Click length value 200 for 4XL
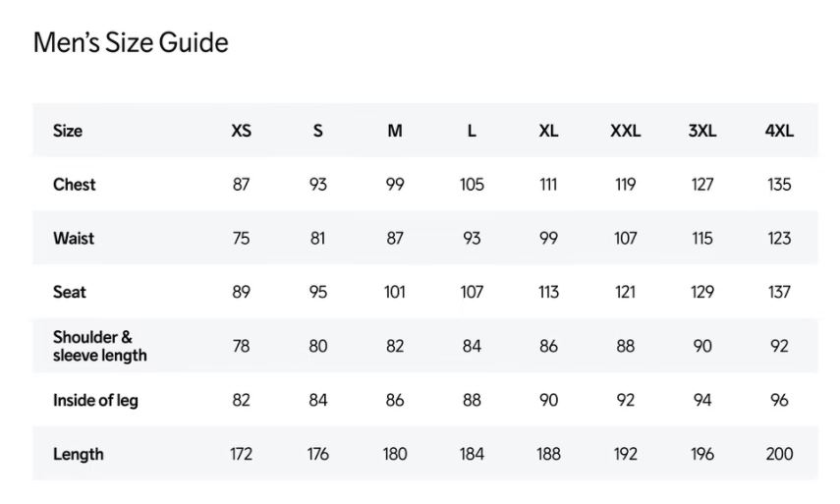The width and height of the screenshot is (840, 504). pyautogui.click(x=779, y=454)
